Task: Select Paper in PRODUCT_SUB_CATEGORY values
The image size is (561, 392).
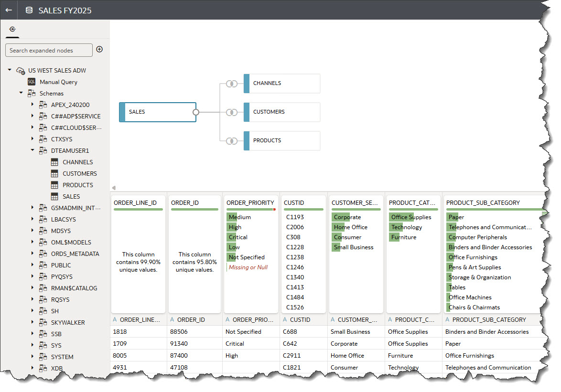Action: pos(456,217)
